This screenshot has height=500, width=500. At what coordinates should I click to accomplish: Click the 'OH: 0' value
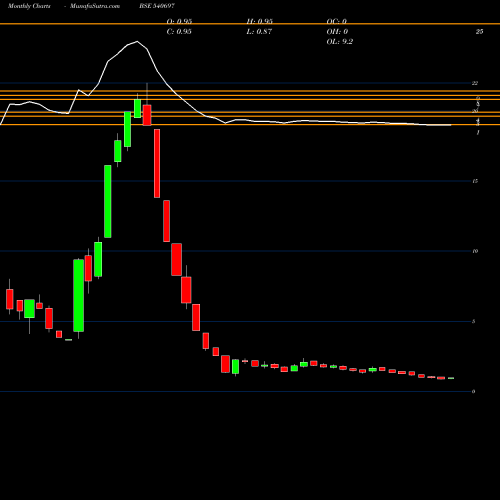(337, 32)
